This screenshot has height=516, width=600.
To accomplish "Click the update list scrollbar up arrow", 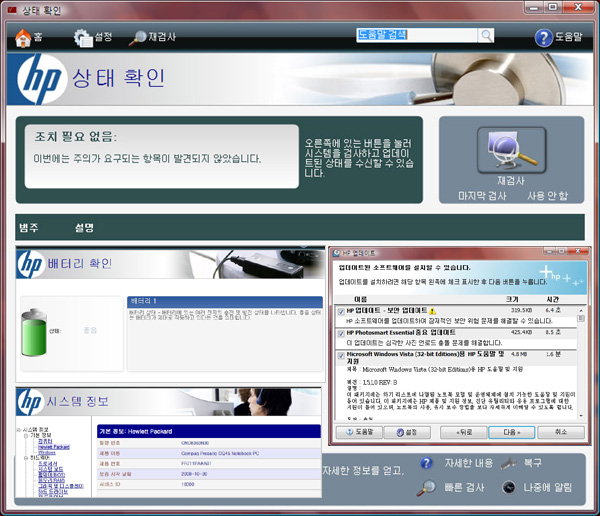I will tap(581, 310).
